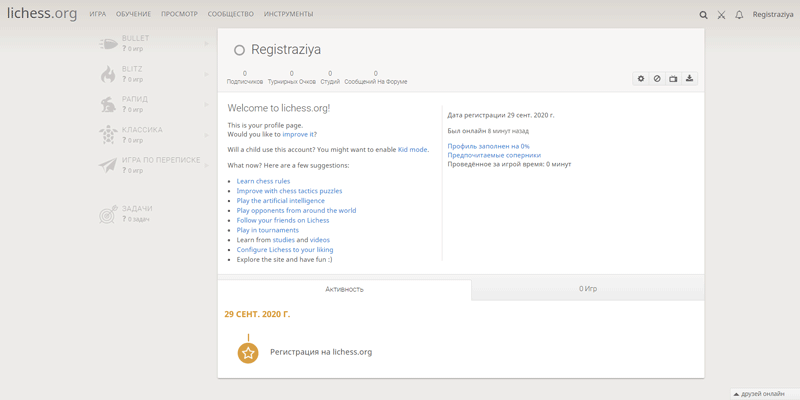The height and width of the screenshot is (400, 800).
Task: Open the ИНСТРУМЕНТЫ menu
Action: tap(289, 14)
